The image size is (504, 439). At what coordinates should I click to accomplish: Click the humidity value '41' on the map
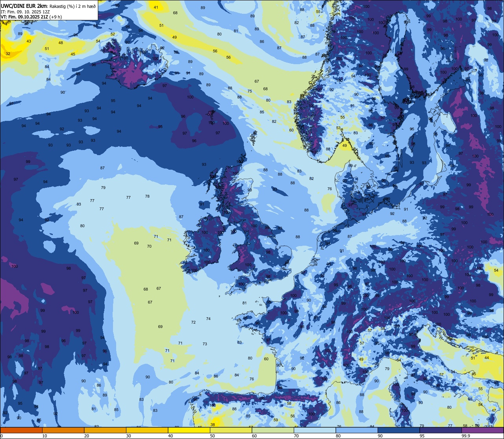156,7
